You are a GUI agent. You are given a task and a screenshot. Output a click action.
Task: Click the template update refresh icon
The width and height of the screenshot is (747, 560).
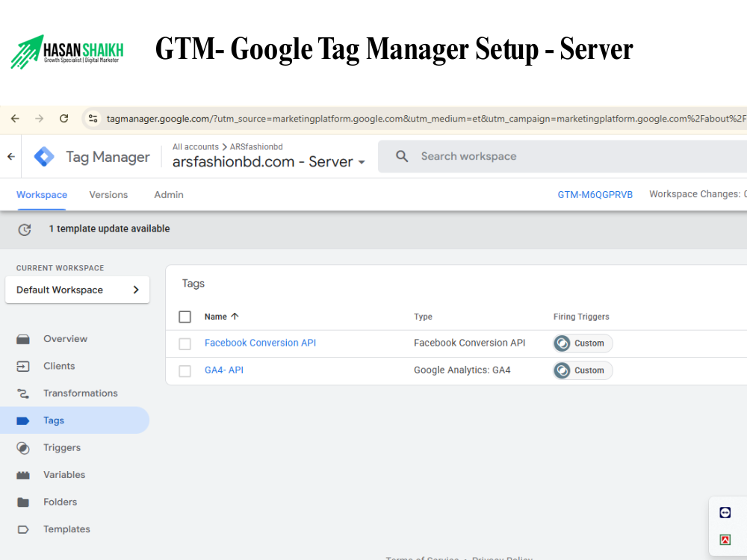tap(25, 229)
